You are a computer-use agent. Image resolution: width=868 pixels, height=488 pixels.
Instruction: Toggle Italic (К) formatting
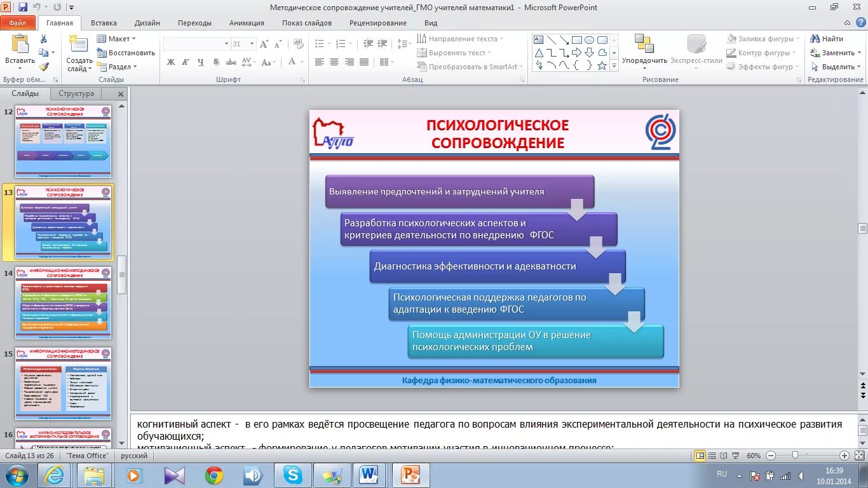tap(186, 62)
